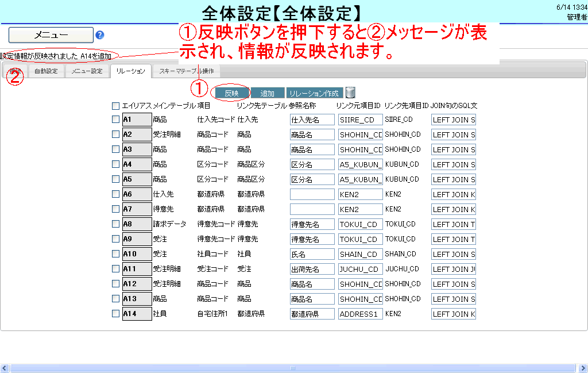Click the 参照名称 field for row A6
This screenshot has height=373, width=588.
tap(312, 194)
